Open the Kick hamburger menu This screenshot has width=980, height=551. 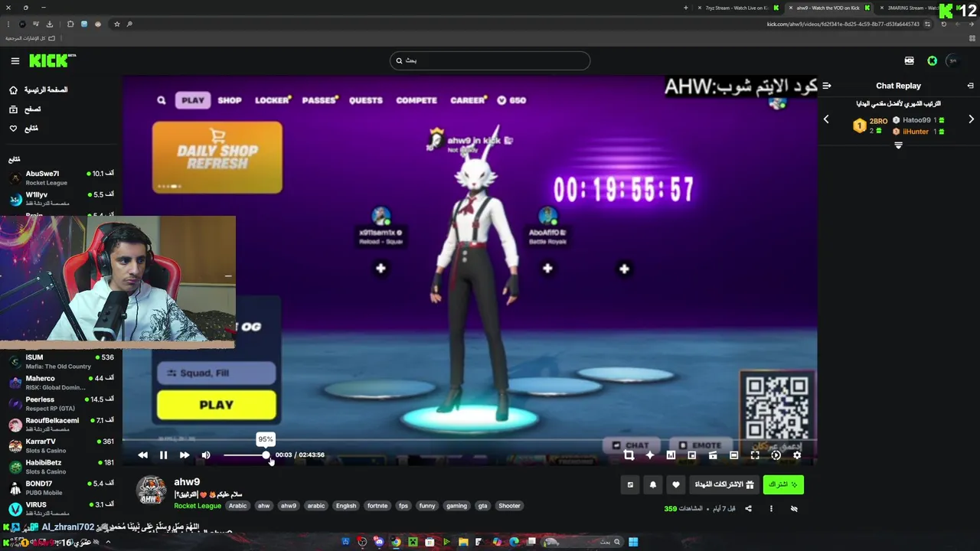tap(15, 60)
